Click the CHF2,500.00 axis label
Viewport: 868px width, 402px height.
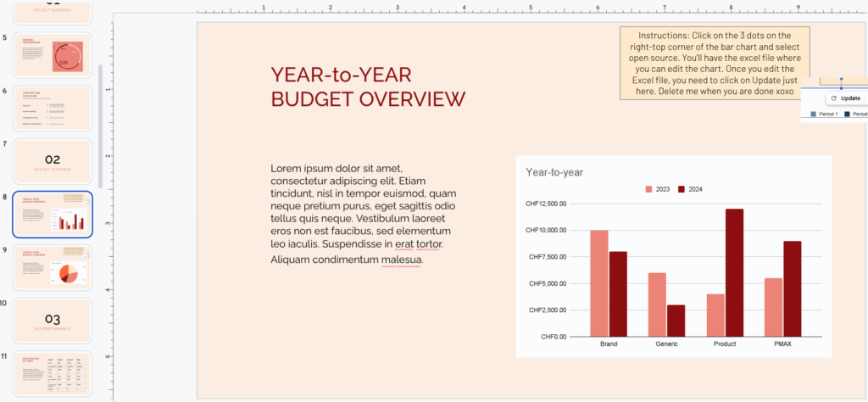[548, 310]
